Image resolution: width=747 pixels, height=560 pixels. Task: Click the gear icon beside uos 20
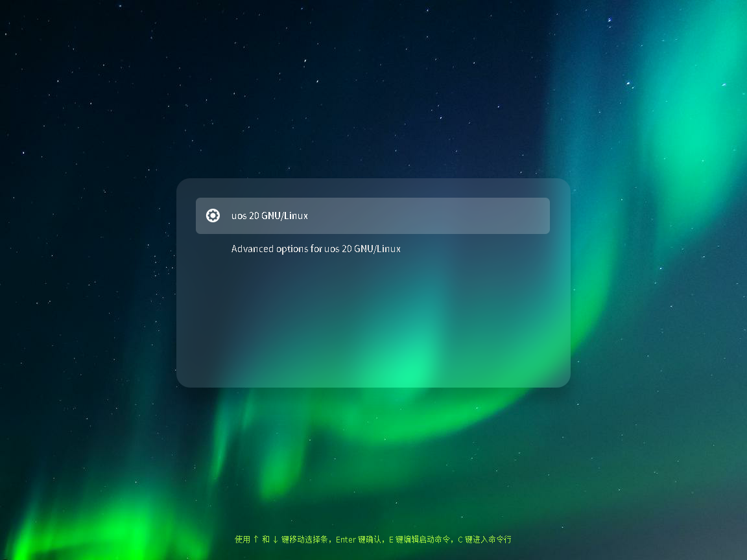(213, 216)
